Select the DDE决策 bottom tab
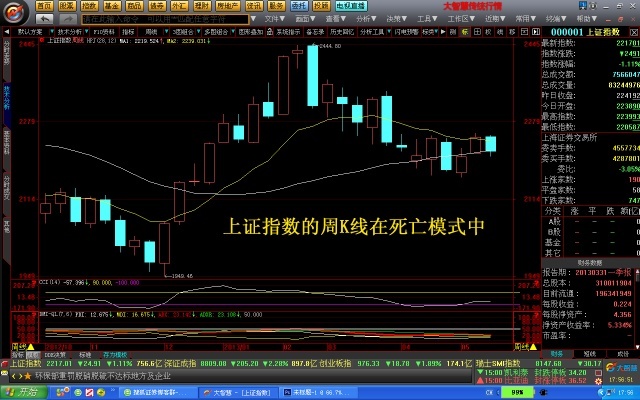 pos(55,355)
